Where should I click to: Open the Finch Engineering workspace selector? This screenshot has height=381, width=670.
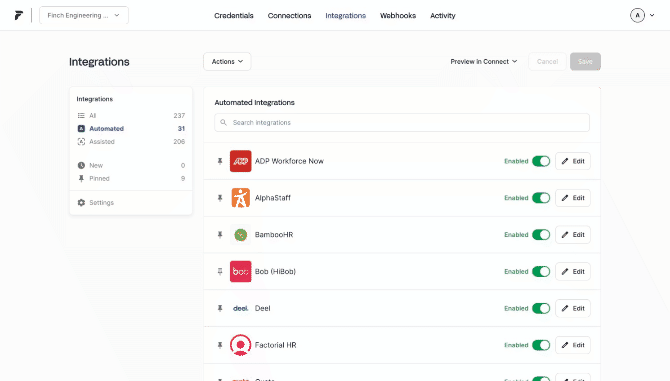pyautogui.click(x=84, y=15)
